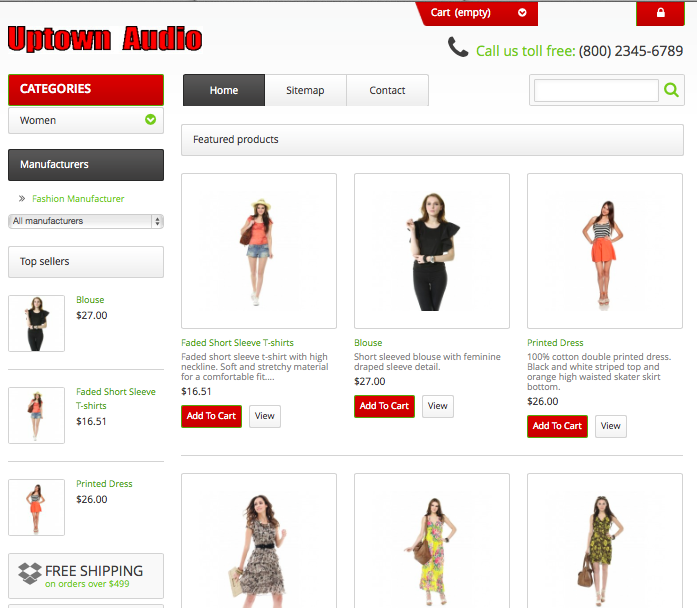This screenshot has width=697, height=608.
Task: Click the olive patterned short dress image
Action: [605, 541]
